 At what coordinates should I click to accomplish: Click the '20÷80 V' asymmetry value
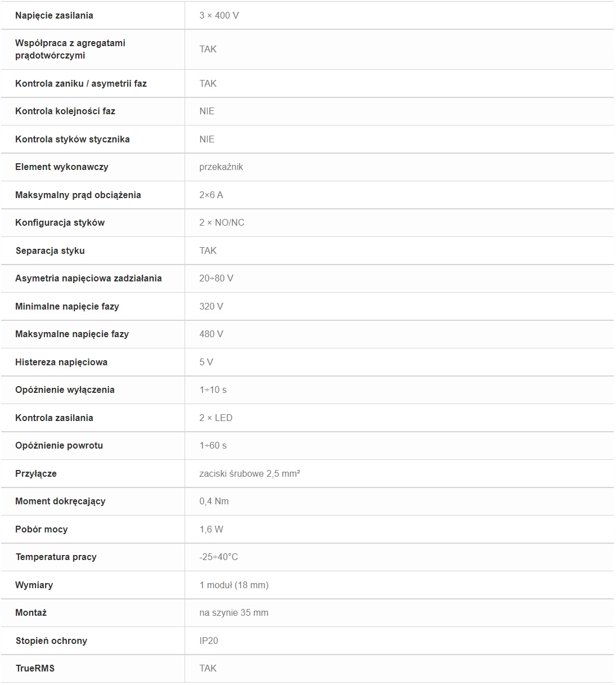click(x=216, y=278)
